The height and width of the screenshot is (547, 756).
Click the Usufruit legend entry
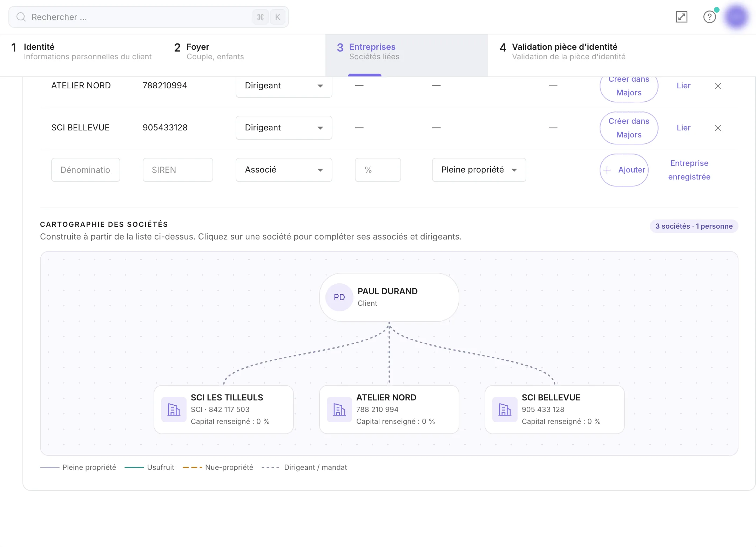(x=149, y=467)
